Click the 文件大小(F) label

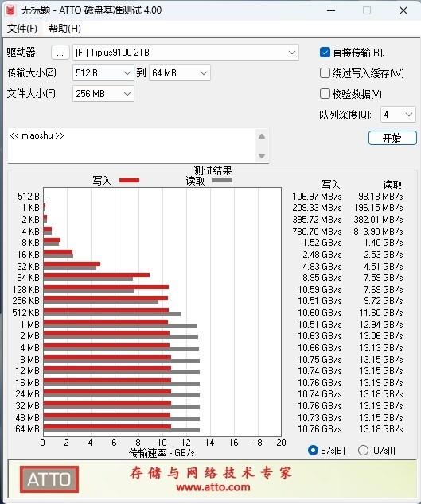pyautogui.click(x=32, y=94)
